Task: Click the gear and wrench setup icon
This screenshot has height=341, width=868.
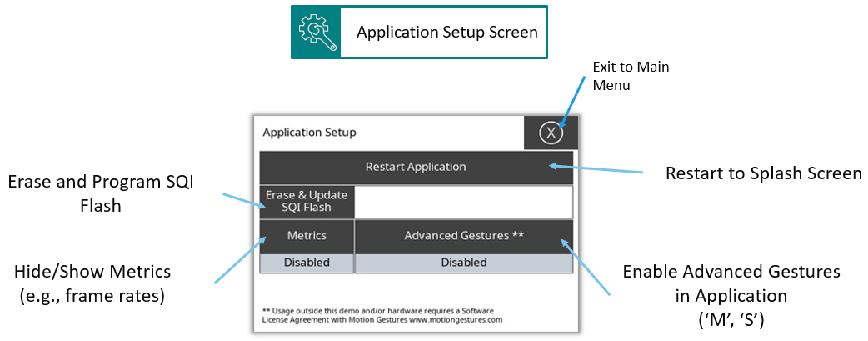Action: point(316,32)
